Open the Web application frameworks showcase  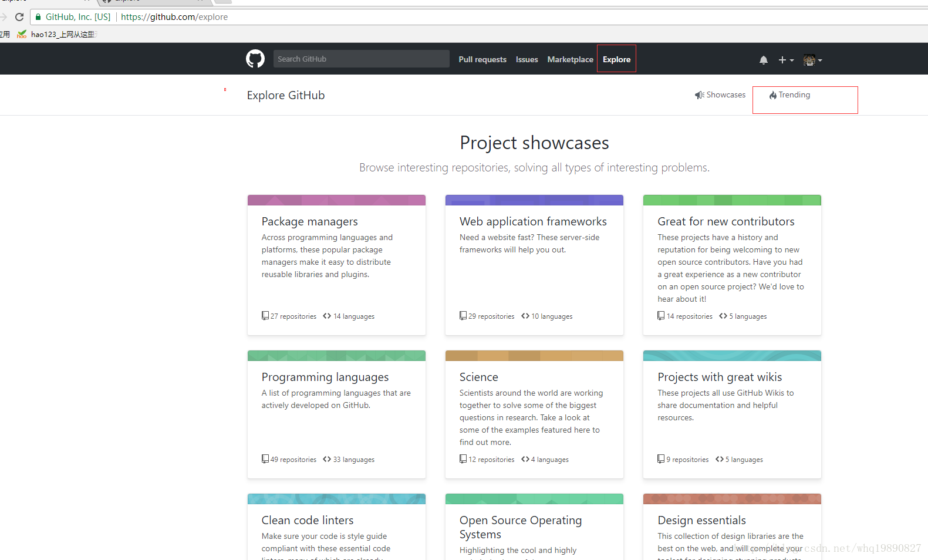coord(533,221)
